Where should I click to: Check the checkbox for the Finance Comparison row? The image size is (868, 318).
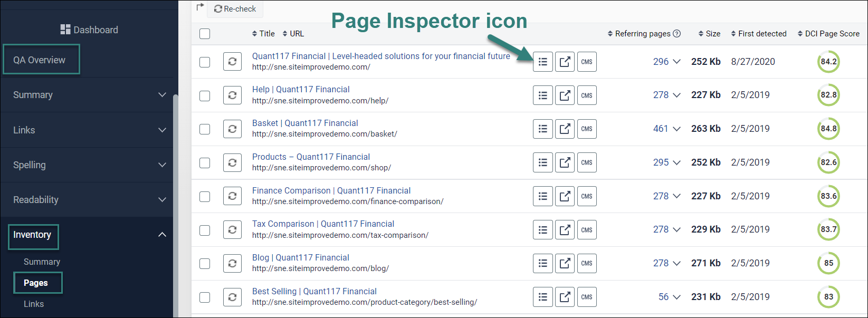tap(205, 196)
